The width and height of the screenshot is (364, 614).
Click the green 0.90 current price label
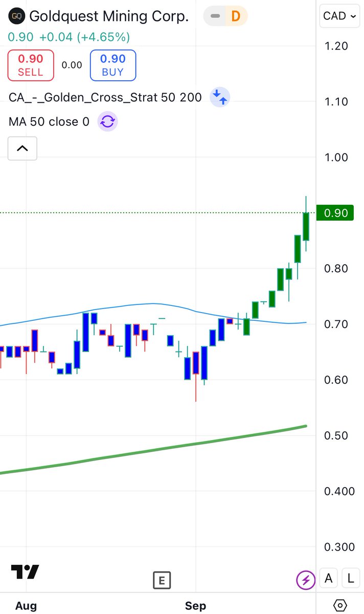[x=335, y=212]
